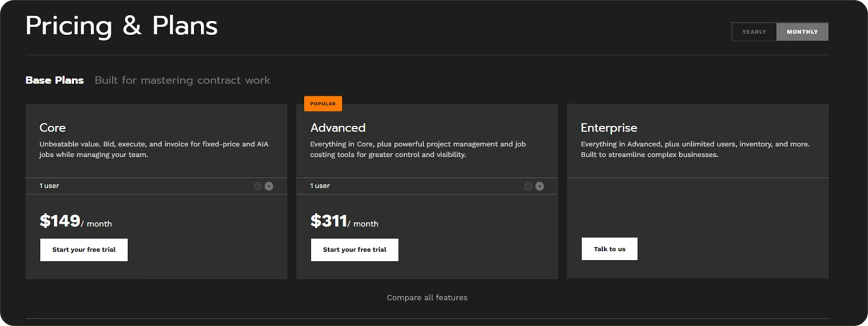Click the Pricing & Plans heading
Image resolution: width=868 pixels, height=326 pixels.
pyautogui.click(x=122, y=26)
